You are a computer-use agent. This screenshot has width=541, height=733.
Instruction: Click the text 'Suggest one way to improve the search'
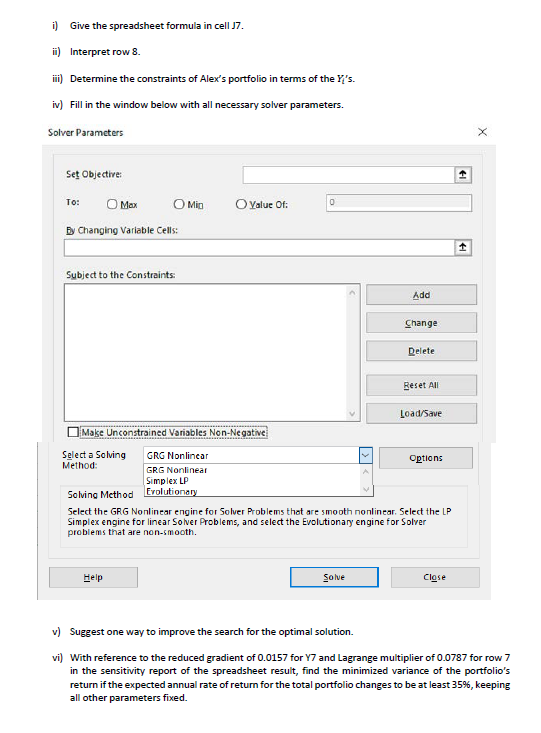tap(211, 632)
